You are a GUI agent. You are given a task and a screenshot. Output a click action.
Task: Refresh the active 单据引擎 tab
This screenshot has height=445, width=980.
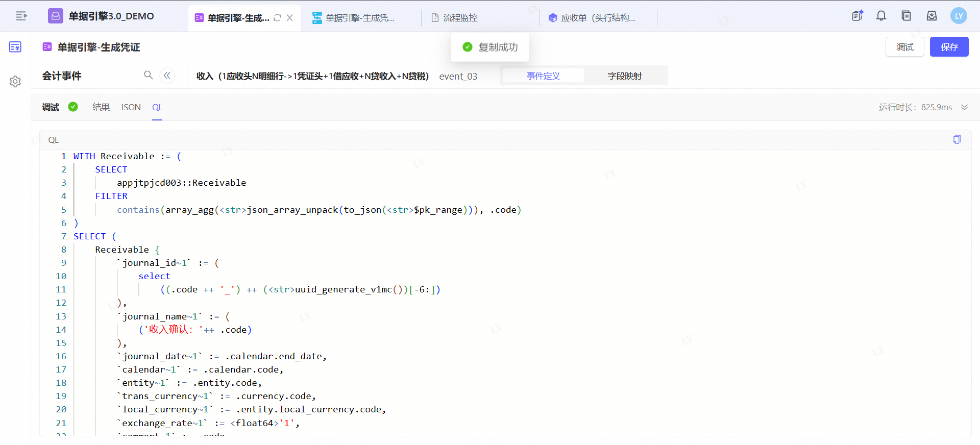click(x=278, y=18)
